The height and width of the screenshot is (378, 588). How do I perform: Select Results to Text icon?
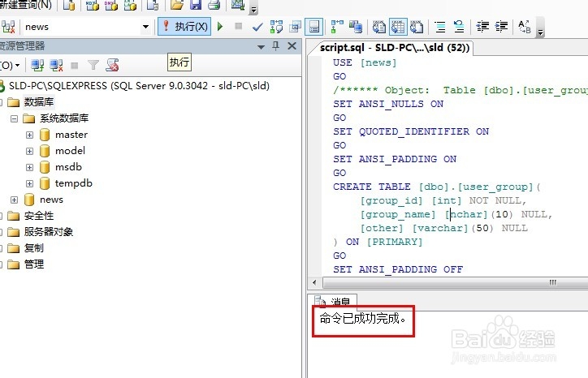coord(378,27)
